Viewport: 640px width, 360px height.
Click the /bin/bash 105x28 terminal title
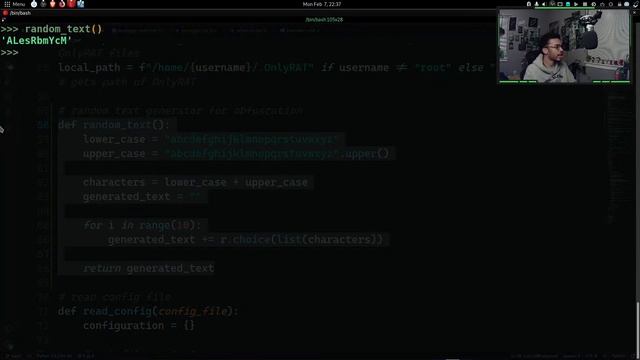(324, 20)
